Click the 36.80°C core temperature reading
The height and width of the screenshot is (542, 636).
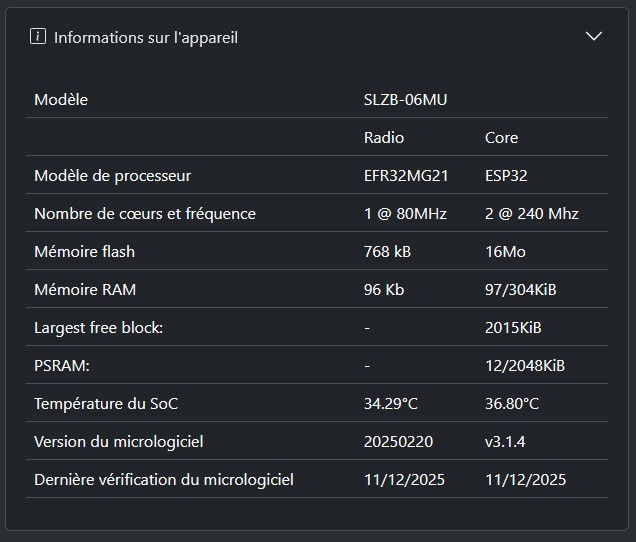pyautogui.click(x=512, y=404)
